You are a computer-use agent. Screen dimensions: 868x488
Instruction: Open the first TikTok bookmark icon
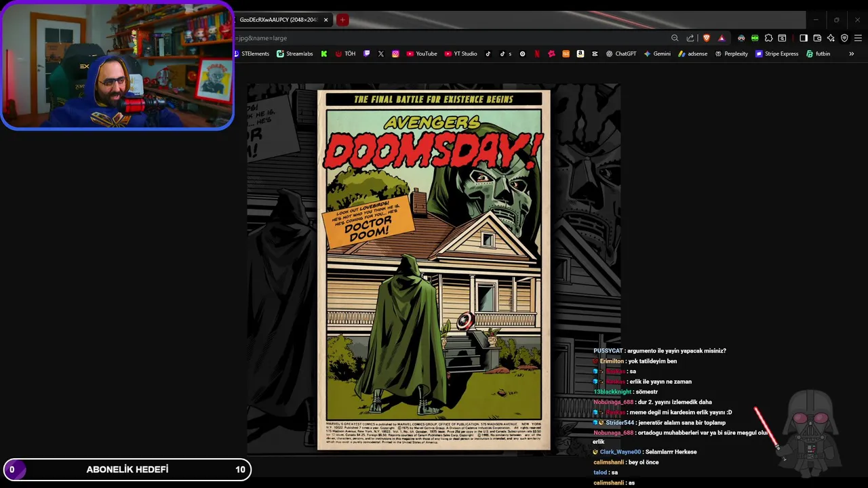click(x=488, y=54)
